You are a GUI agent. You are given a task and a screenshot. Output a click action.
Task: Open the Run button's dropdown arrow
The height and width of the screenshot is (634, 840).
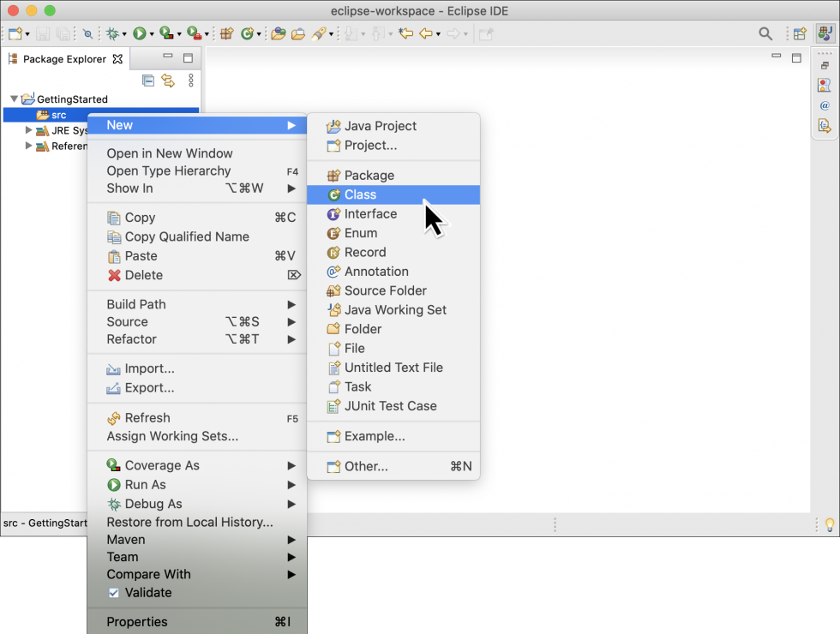[x=151, y=33]
